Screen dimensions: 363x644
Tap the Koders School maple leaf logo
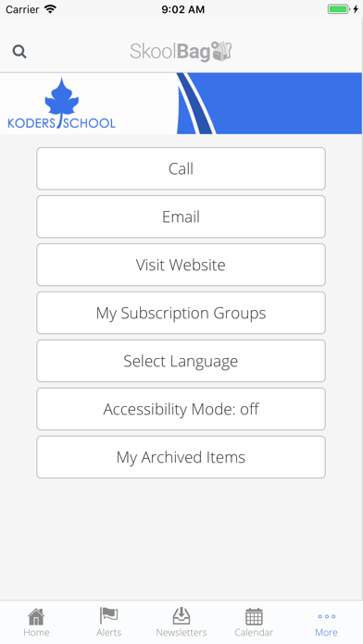pos(62,104)
